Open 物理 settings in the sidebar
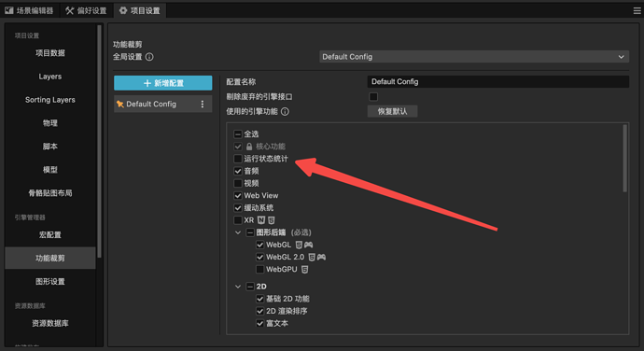Viewport: 644px width, 351px height. click(50, 123)
